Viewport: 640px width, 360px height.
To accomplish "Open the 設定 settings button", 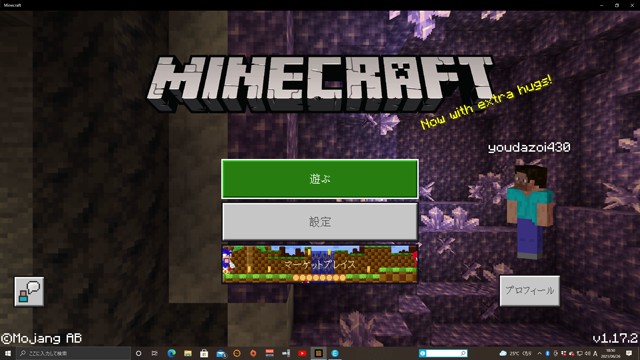I will click(320, 222).
